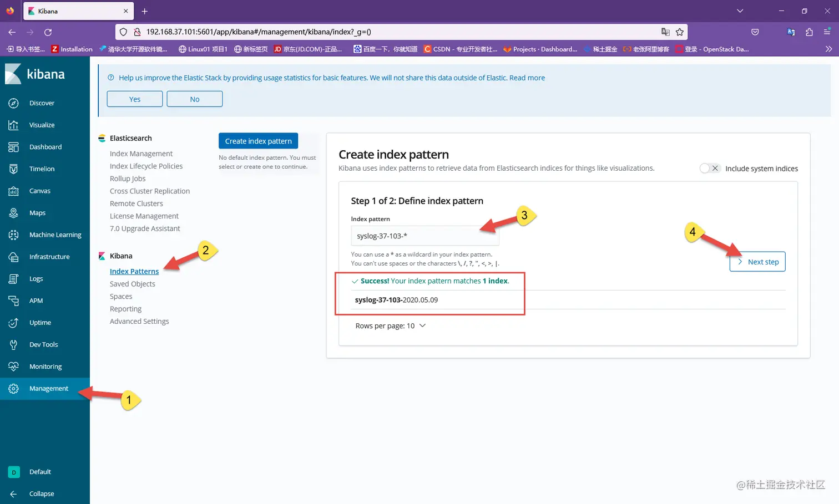Open APM in the sidebar
The height and width of the screenshot is (504, 839).
pos(36,301)
